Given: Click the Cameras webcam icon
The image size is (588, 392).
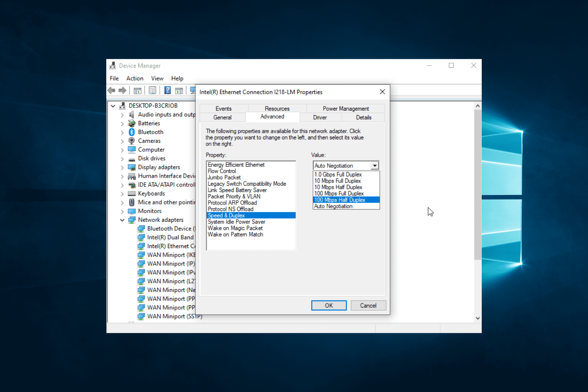Looking at the screenshot, I should tap(132, 141).
